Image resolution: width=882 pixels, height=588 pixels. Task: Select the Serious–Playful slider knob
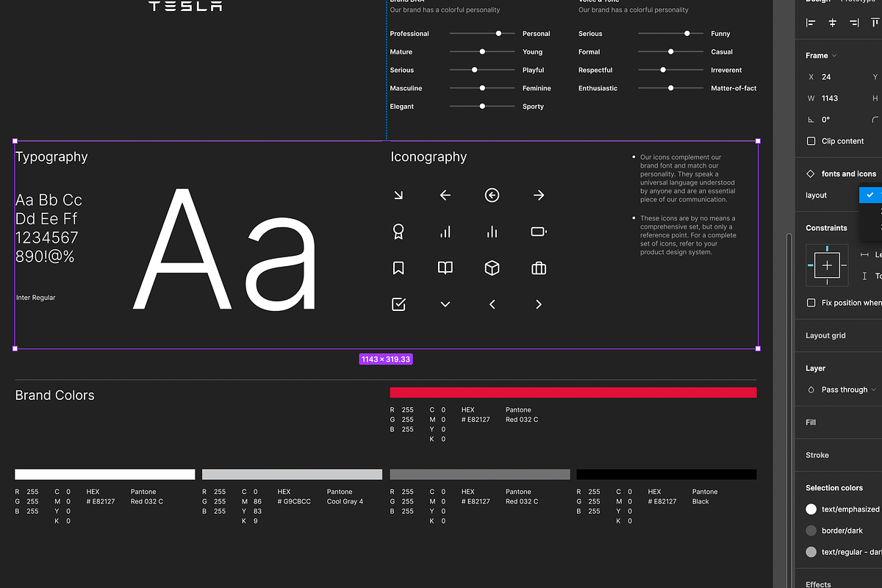click(475, 70)
